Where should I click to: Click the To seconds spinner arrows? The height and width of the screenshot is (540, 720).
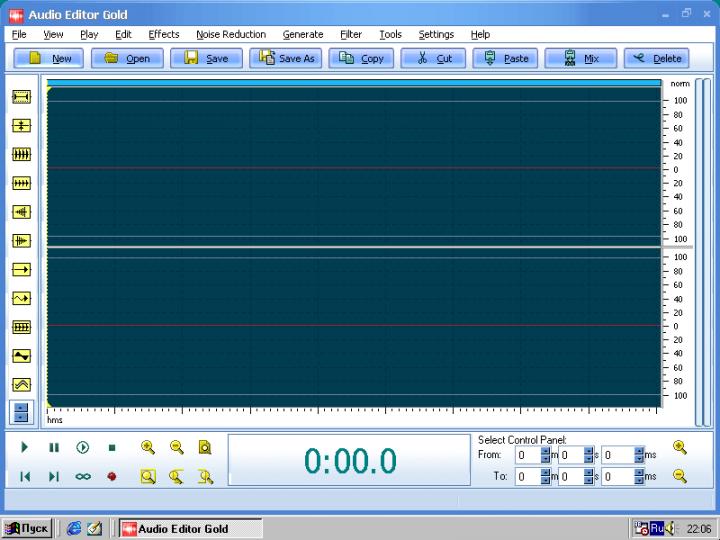[x=589, y=477]
